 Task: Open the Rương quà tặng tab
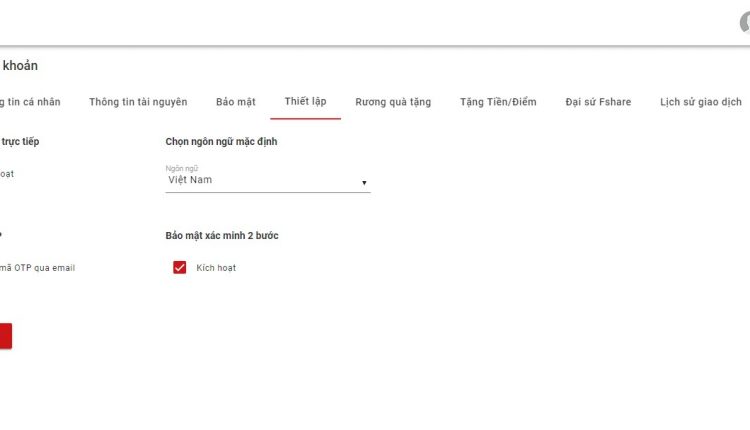click(393, 102)
